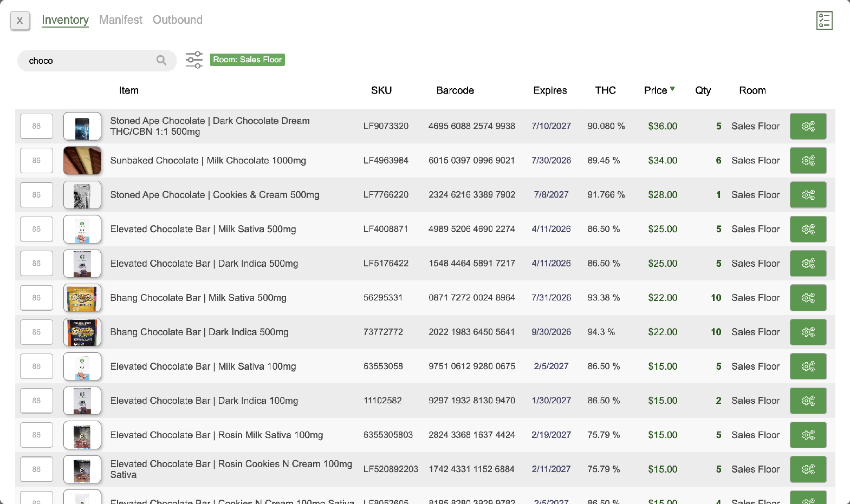Open gear actions for Bhang Milk Sativa 500mg
The height and width of the screenshot is (504, 850).
click(x=808, y=298)
